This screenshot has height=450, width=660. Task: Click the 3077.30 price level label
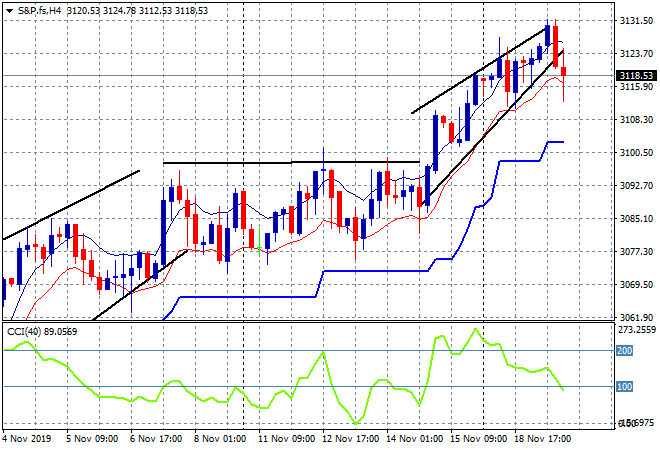pyautogui.click(x=636, y=251)
